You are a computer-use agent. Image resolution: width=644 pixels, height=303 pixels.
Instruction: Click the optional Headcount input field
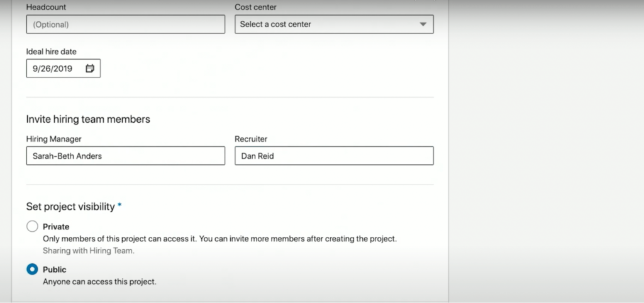125,25
